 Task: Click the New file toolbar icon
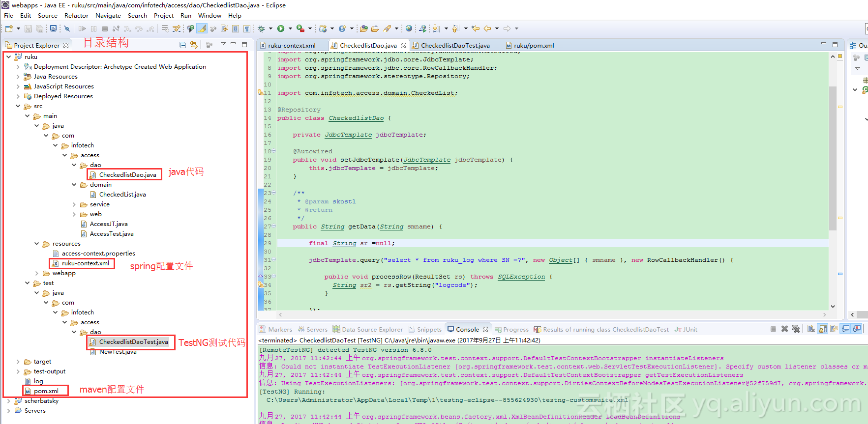click(9, 28)
